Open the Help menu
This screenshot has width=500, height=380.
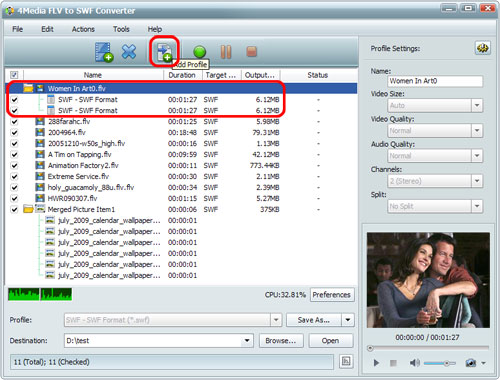click(155, 29)
